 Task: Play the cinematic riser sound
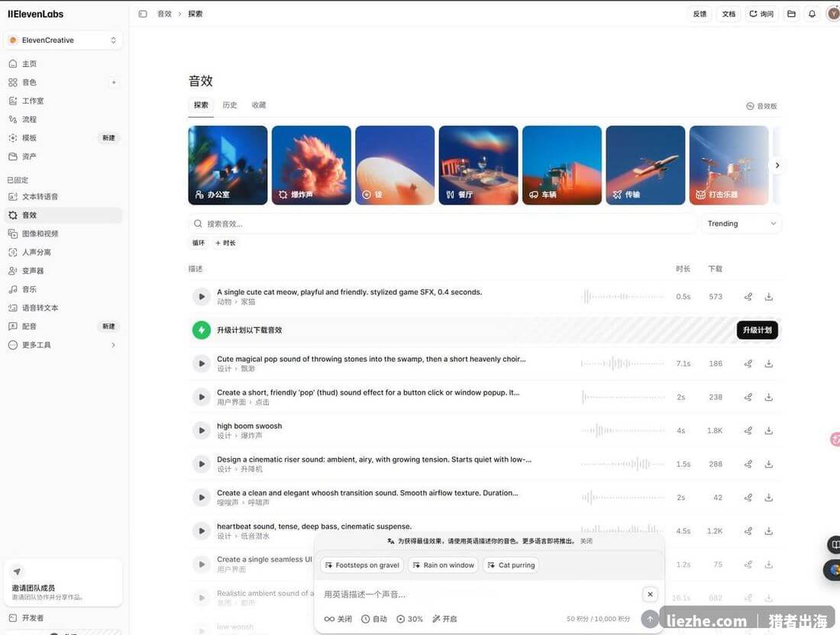click(x=202, y=464)
